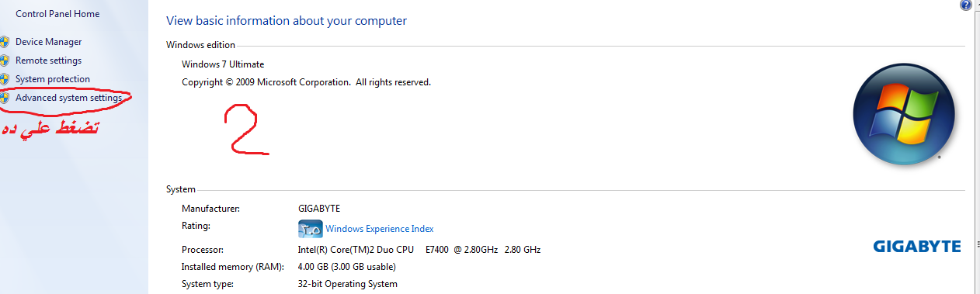Viewport: 980px width, 294px height.
Task: Click the View basic information heading
Action: point(287,21)
